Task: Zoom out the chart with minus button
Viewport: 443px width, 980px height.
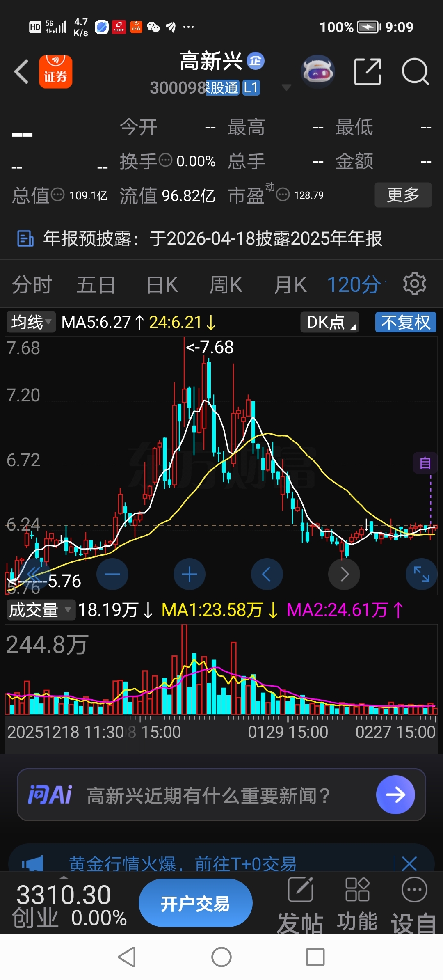Action: pos(112,574)
